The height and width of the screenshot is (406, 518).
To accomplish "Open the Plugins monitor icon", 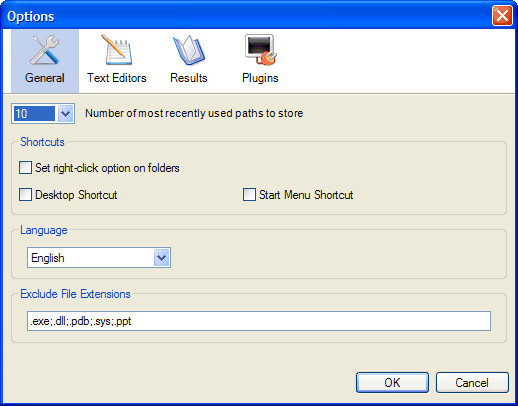I will (x=261, y=49).
